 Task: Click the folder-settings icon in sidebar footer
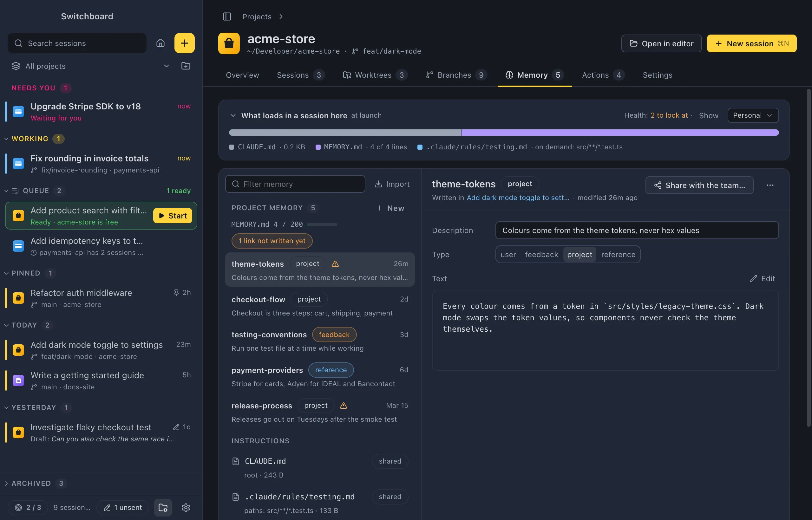[163, 508]
